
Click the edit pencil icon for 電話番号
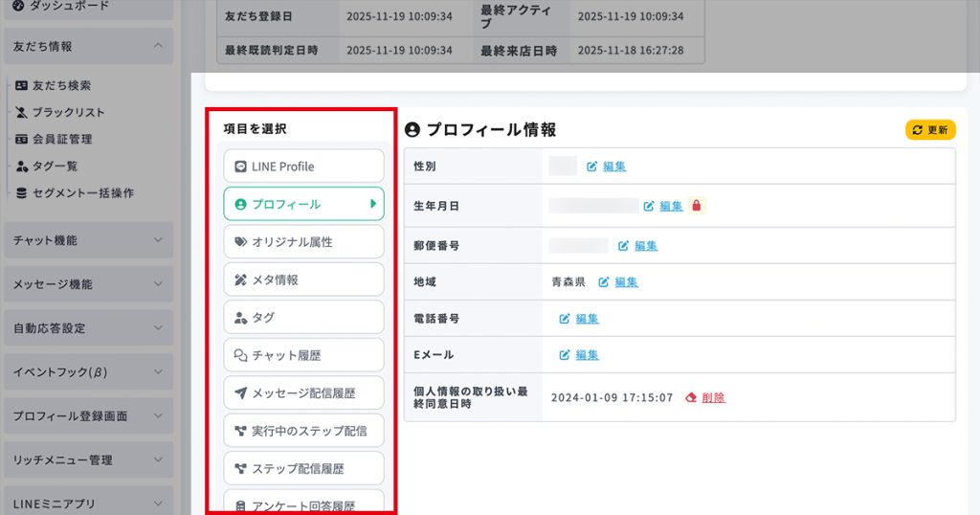(565, 319)
